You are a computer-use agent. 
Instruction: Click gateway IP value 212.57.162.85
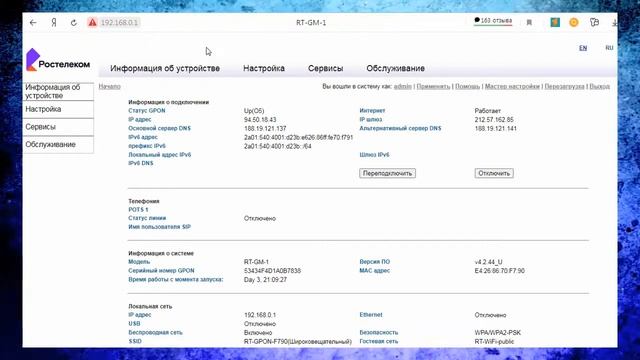point(494,120)
